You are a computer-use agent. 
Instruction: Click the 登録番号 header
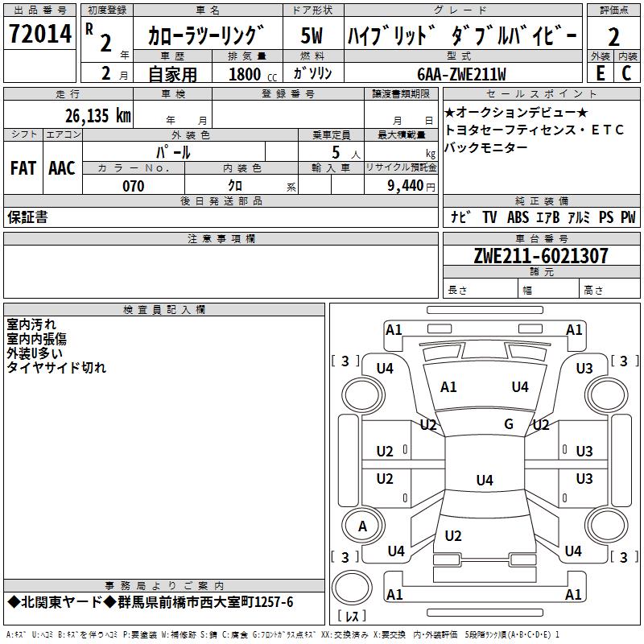point(288,93)
